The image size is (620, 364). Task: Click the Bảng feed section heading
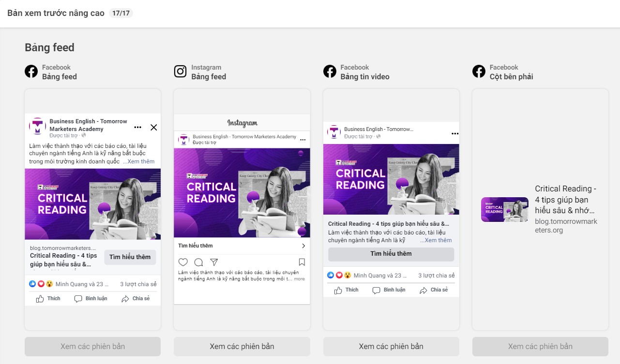[x=49, y=47]
